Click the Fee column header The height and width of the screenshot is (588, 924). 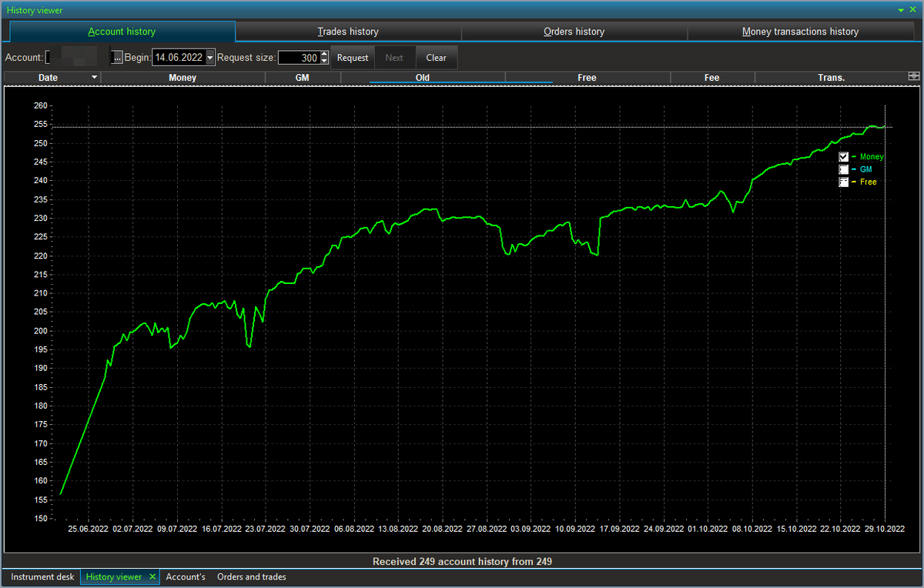[x=712, y=77]
